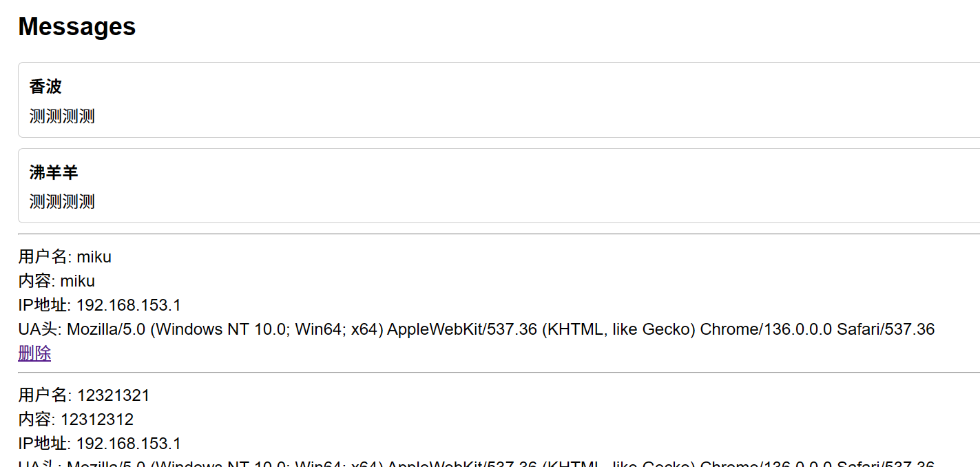980x467 pixels.
Task: Click the Safari/537.36 text in miku's UA
Action: 886,329
